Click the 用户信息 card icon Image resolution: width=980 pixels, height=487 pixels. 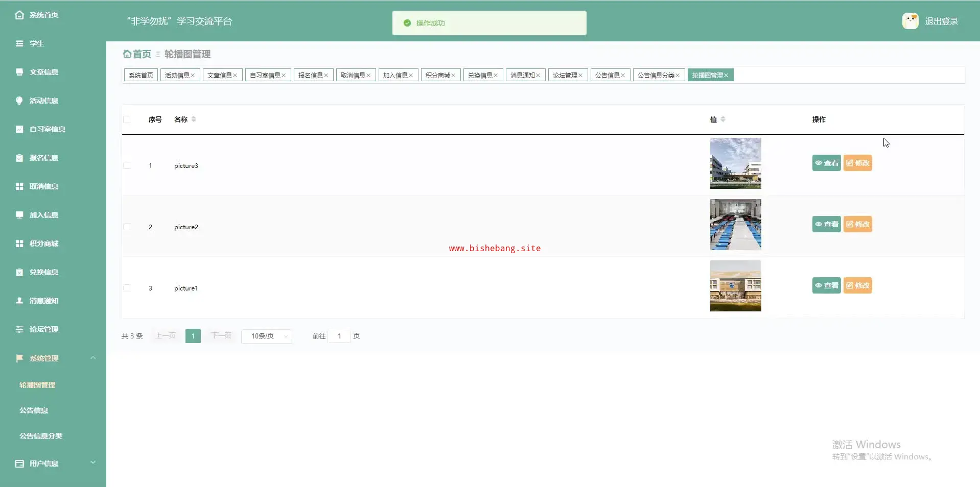point(19,464)
